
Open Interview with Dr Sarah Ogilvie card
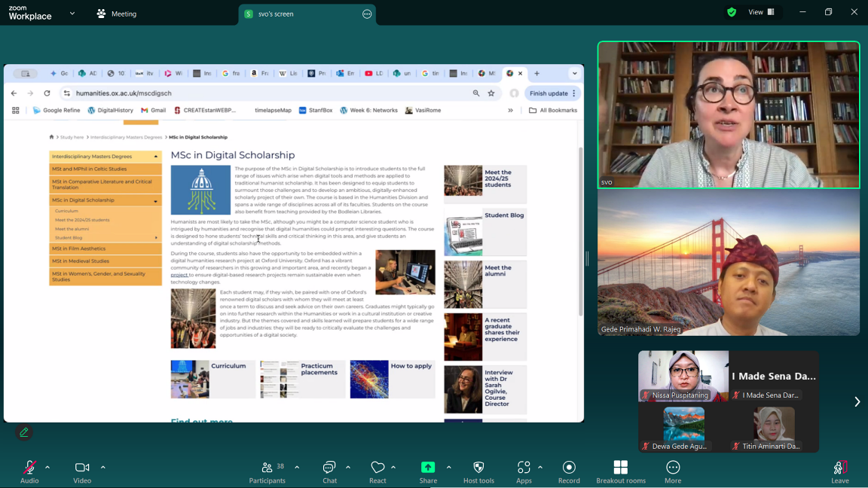(x=485, y=389)
